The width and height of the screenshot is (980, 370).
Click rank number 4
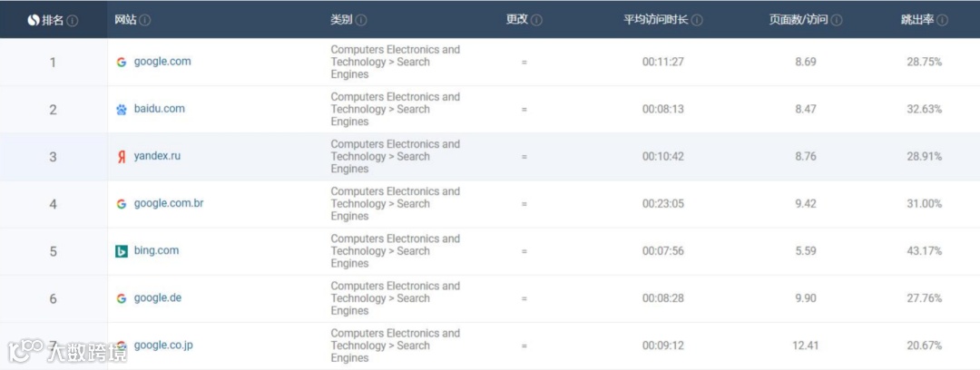tap(54, 204)
